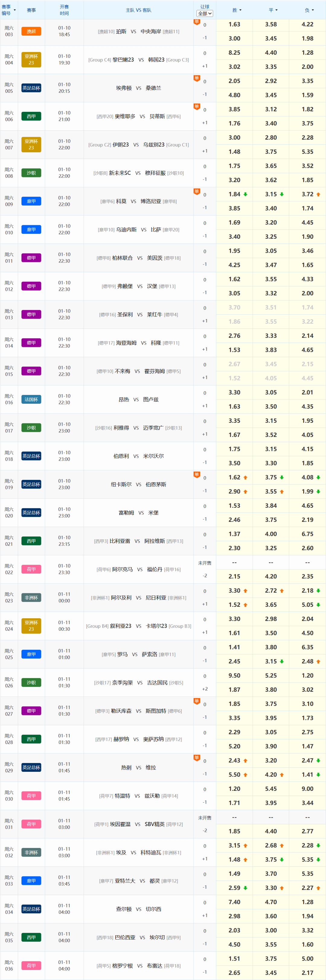Click kickoff time 01-11 03:45 of match 033
This screenshot has height=980, width=326.
click(x=64, y=880)
